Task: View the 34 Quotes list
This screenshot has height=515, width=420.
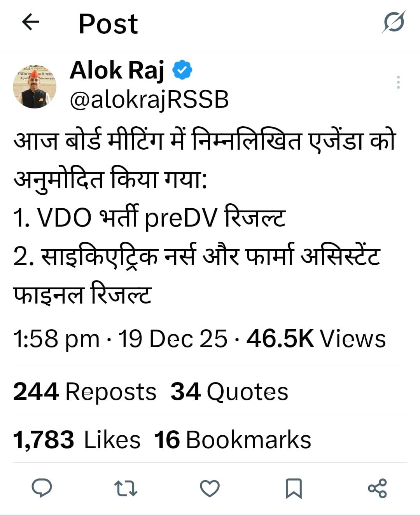Action: (229, 391)
